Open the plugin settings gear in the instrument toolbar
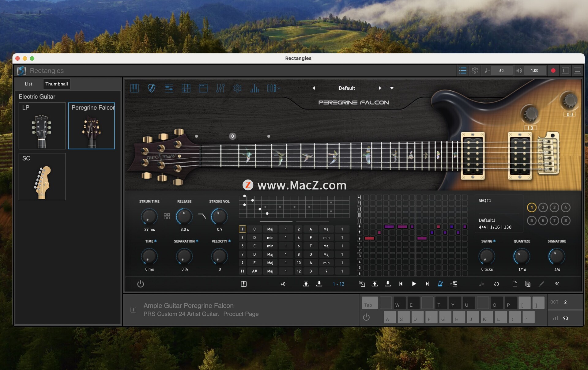 coord(237,88)
